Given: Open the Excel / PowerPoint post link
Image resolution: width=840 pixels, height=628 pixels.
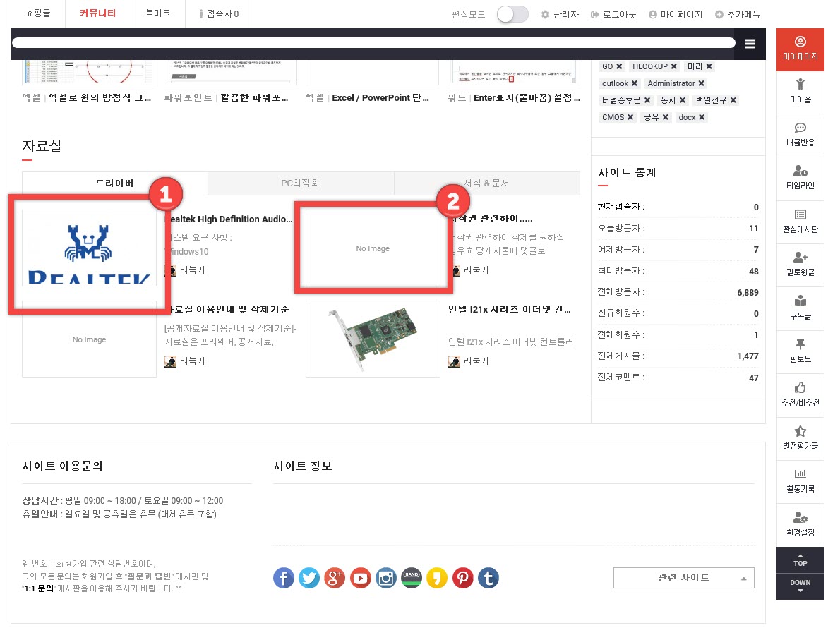Looking at the screenshot, I should 380,98.
